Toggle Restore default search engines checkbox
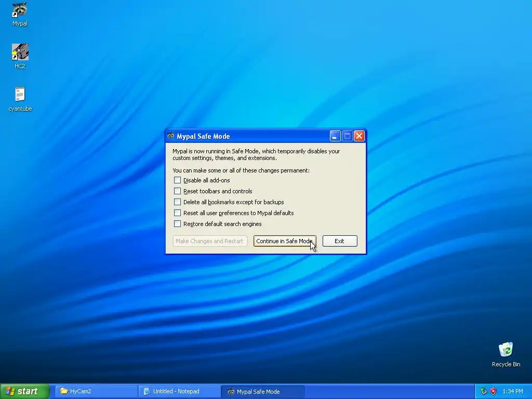This screenshot has width=532, height=399. click(177, 223)
